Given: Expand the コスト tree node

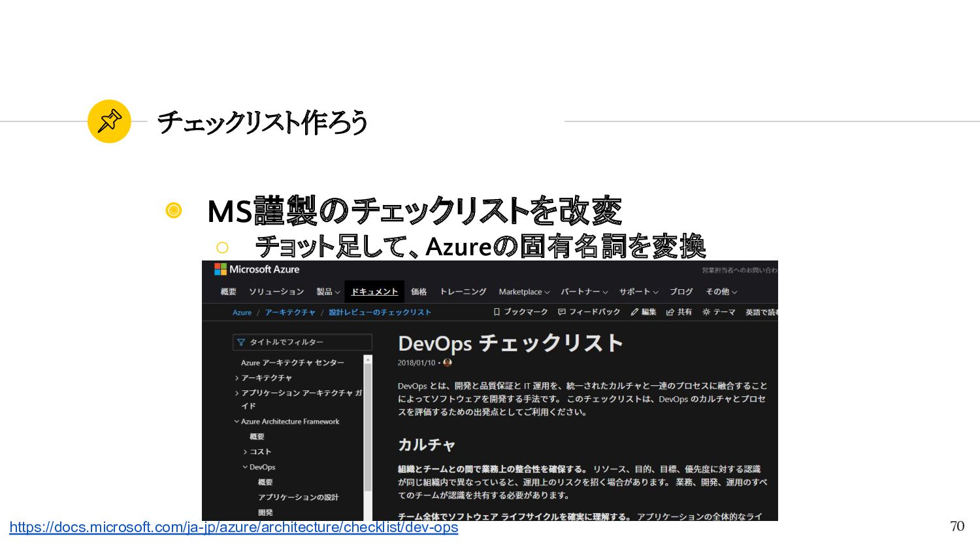Looking at the screenshot, I should 245,452.
